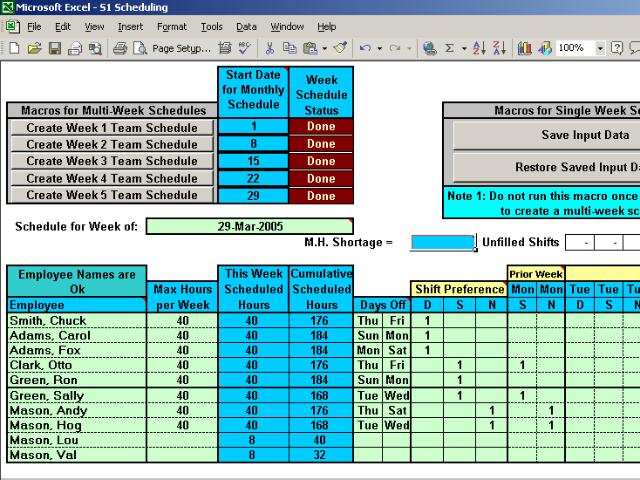Click the Save Input Data button
Image resolution: width=640 pixels, height=480 pixels.
[547, 135]
